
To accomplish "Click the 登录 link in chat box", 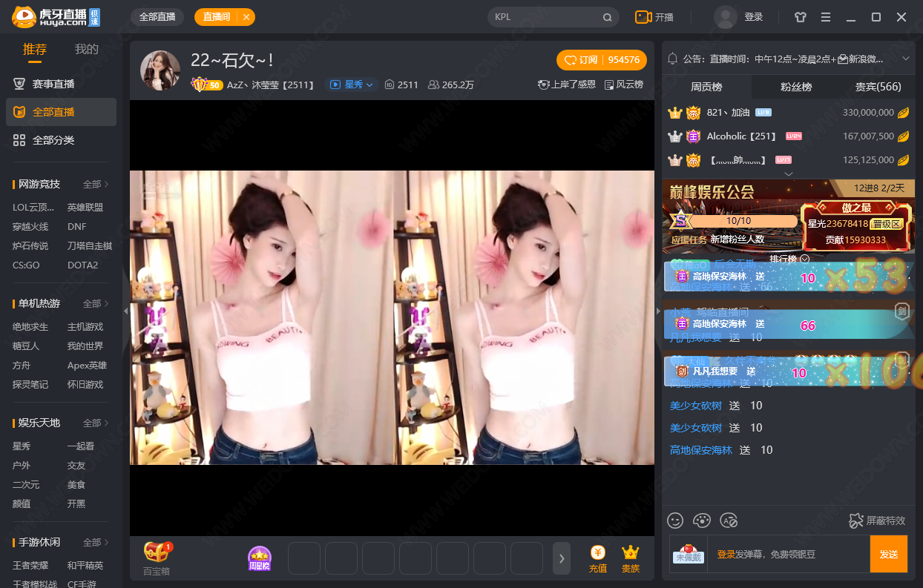I will [726, 554].
